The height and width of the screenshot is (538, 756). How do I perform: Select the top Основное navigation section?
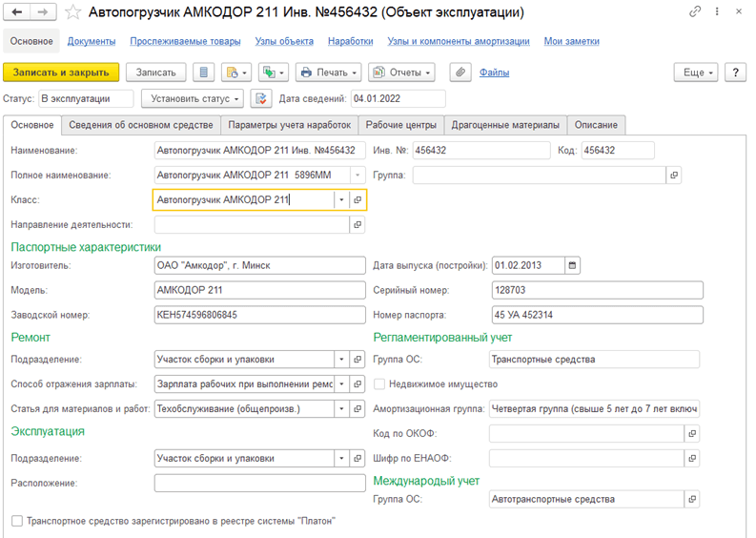point(31,42)
